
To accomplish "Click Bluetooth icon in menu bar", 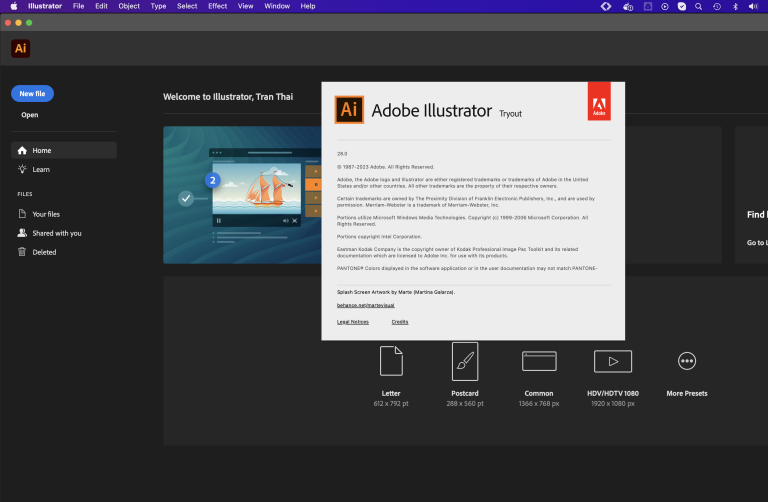I will pyautogui.click(x=735, y=6).
